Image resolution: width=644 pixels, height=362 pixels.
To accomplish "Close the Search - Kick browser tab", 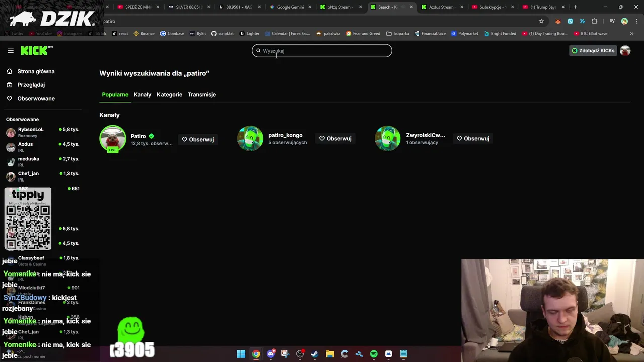I will 411,7.
